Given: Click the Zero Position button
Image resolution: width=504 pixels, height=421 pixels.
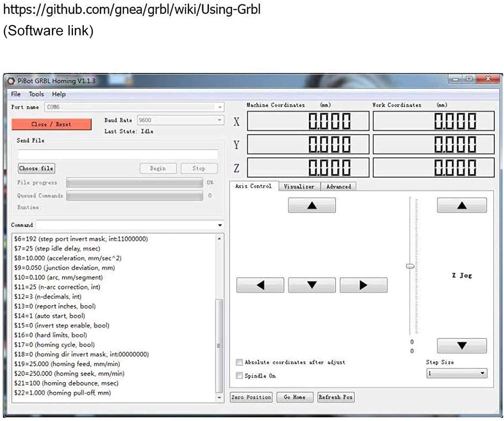Looking at the screenshot, I should tap(251, 397).
